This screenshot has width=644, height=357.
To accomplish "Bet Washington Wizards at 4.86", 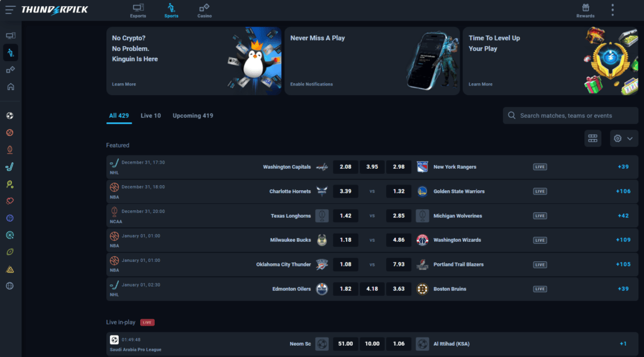I will (x=399, y=240).
